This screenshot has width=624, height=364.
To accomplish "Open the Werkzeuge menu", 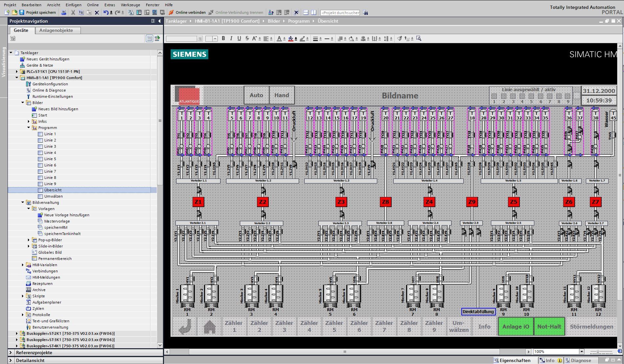I will tap(130, 5).
